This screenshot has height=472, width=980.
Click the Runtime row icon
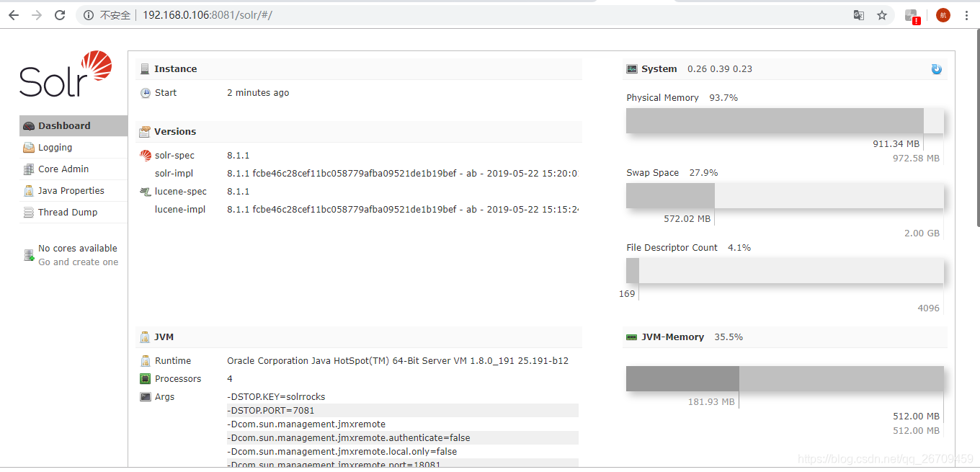point(146,361)
